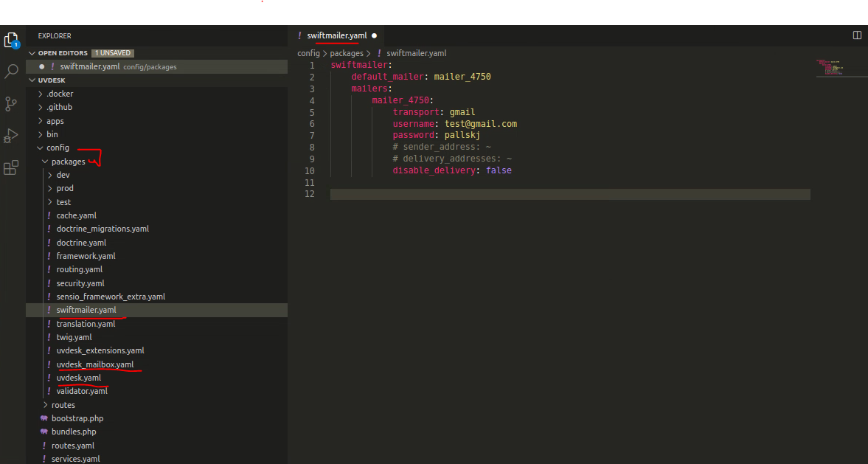Open the Run and Debug view icon
This screenshot has width=868, height=464.
click(x=11, y=136)
